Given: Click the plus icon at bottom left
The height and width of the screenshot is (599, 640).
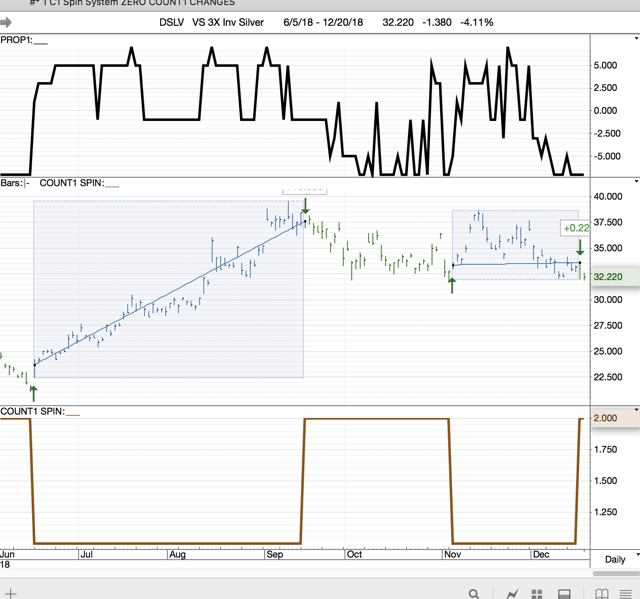Looking at the screenshot, I should pyautogui.click(x=10, y=594).
